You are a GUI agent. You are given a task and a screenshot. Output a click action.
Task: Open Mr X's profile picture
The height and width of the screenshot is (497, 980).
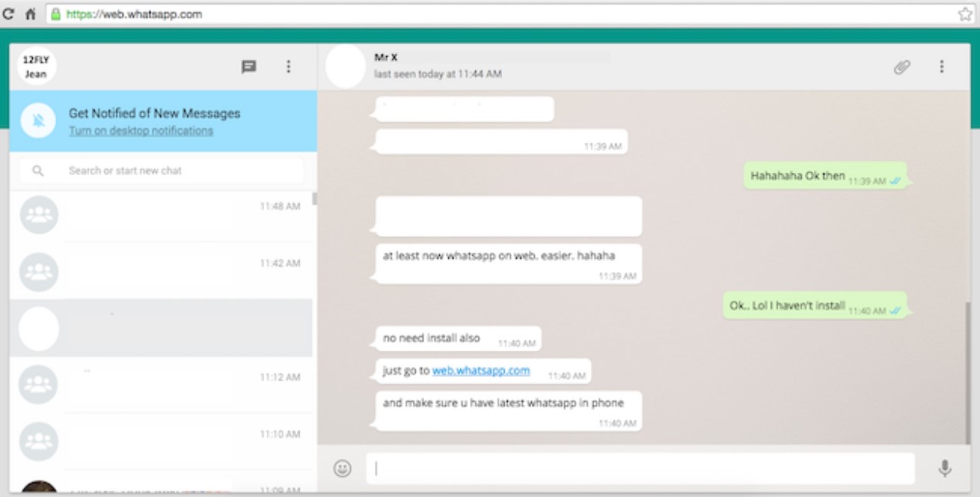click(x=344, y=66)
